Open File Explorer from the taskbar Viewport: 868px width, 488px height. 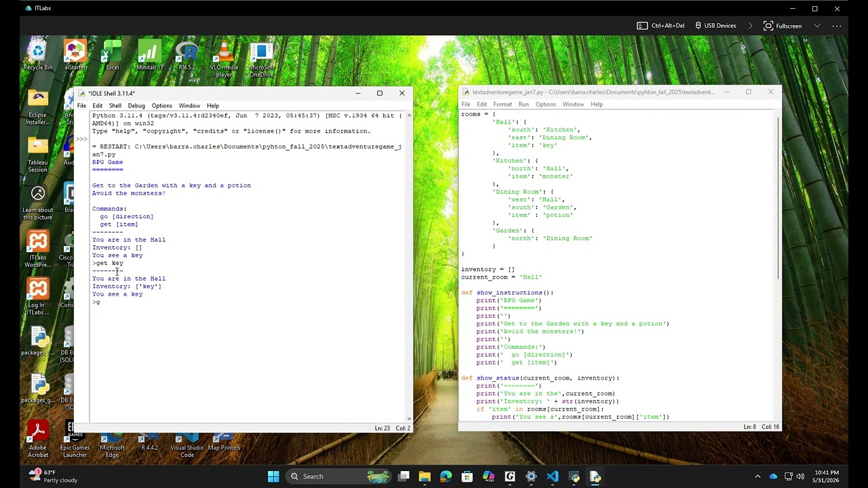pos(425,476)
